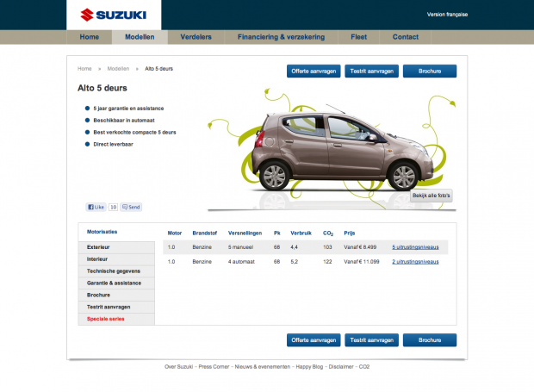
Task: Click 'Direct leverbaar' bullet text
Action: (113, 145)
